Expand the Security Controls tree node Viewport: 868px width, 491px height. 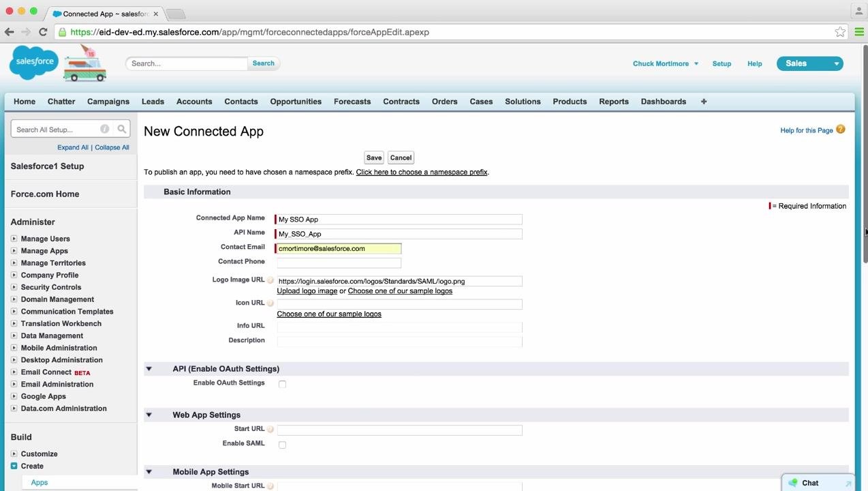(14, 287)
